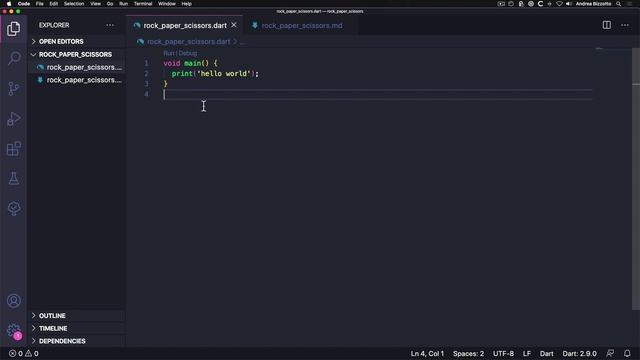Open the Accounts menu icon

(13, 301)
